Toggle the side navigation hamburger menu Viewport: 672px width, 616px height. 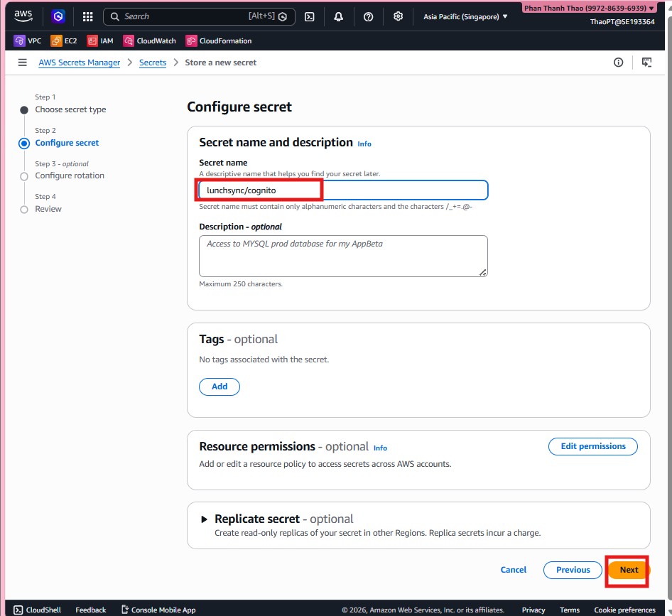point(23,63)
